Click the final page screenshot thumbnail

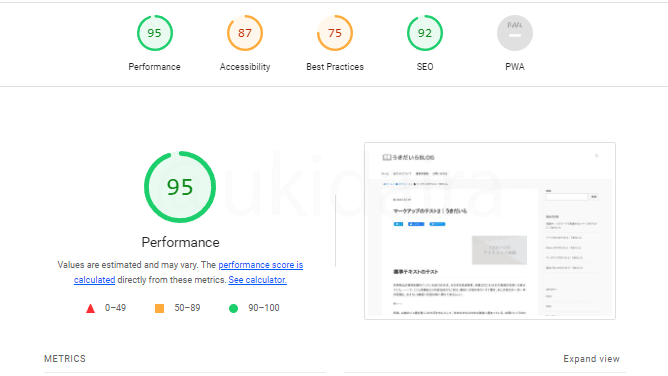(490, 231)
